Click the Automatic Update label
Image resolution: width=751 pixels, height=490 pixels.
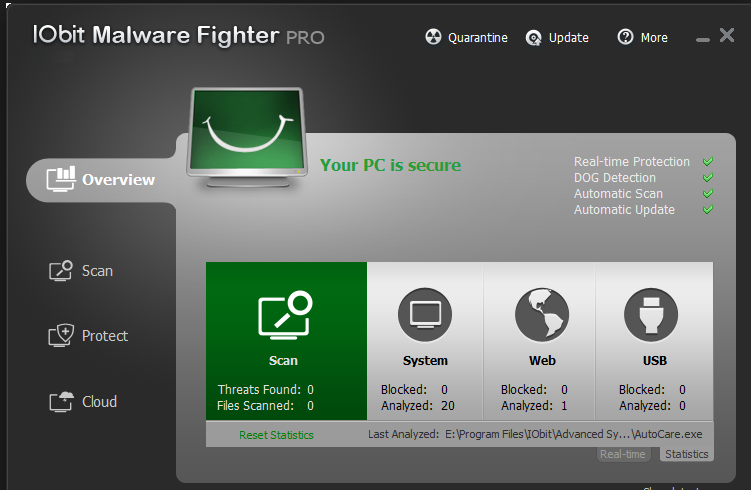click(x=624, y=210)
